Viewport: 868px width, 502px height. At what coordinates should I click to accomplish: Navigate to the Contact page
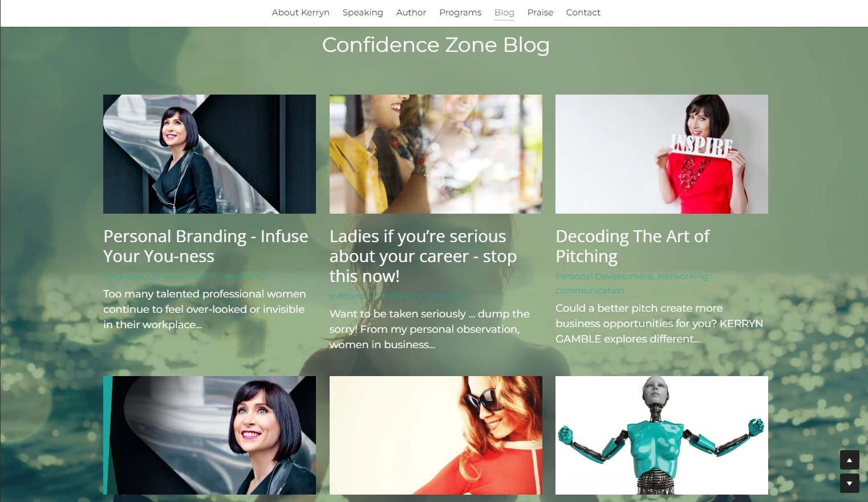[583, 13]
